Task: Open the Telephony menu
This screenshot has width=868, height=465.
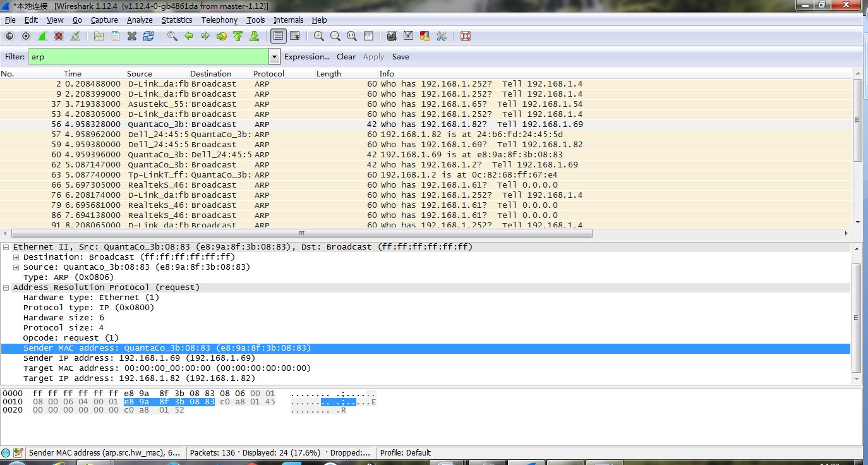Action: pos(219,20)
